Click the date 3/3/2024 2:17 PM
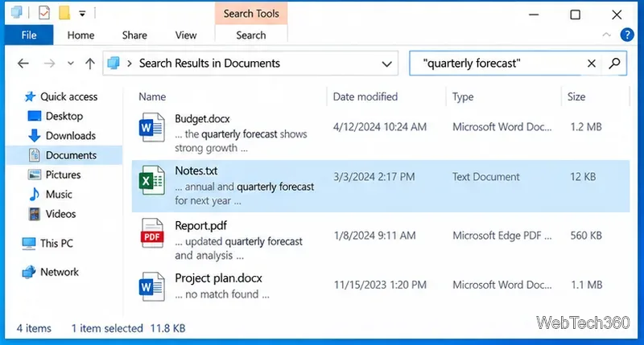The height and width of the screenshot is (345, 644). (374, 177)
